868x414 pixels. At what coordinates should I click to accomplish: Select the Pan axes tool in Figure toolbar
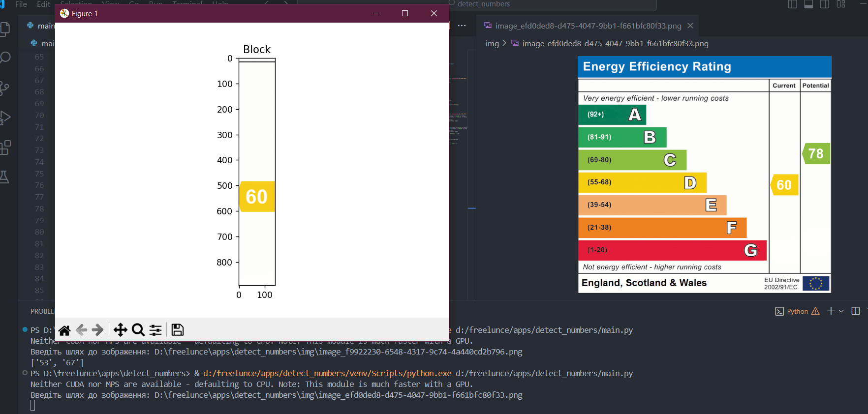point(120,330)
